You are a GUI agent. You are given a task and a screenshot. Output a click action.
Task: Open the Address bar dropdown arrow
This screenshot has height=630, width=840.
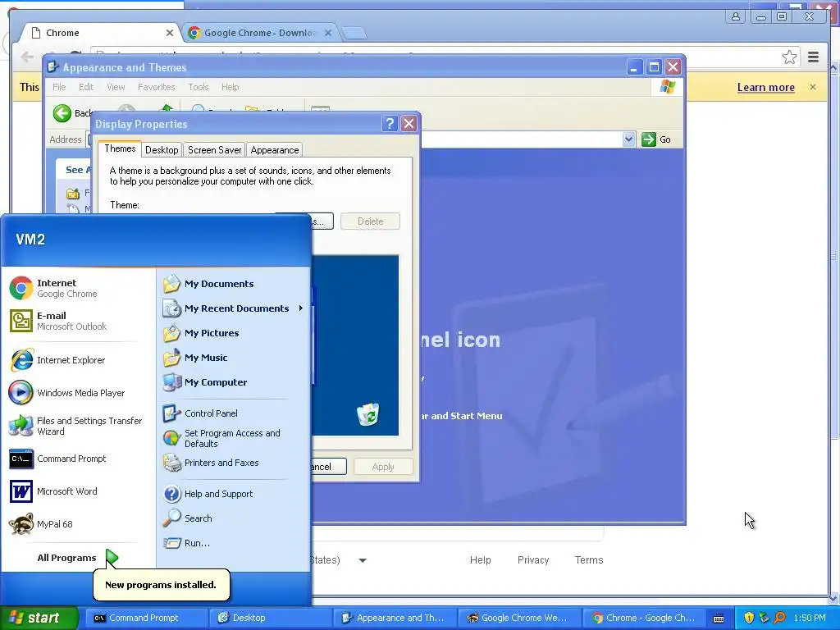(x=629, y=139)
